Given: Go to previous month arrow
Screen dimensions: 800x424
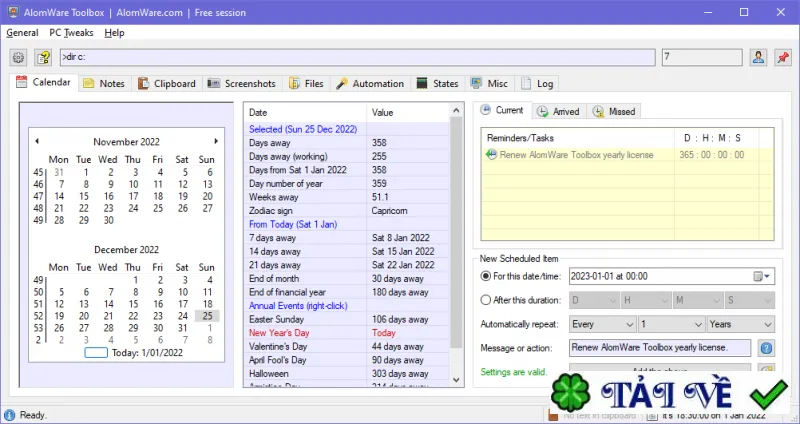Looking at the screenshot, I should (x=37, y=141).
